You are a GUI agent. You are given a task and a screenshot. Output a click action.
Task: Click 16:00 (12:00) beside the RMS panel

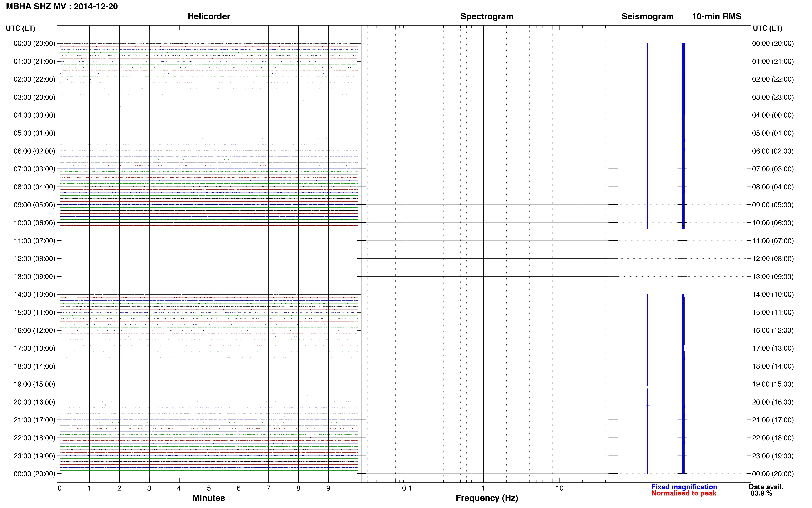click(x=773, y=331)
